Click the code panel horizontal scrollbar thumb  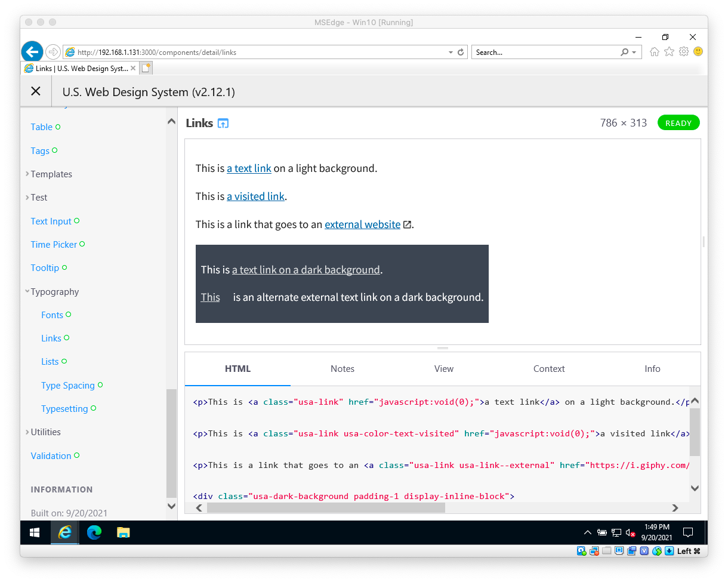click(x=326, y=508)
